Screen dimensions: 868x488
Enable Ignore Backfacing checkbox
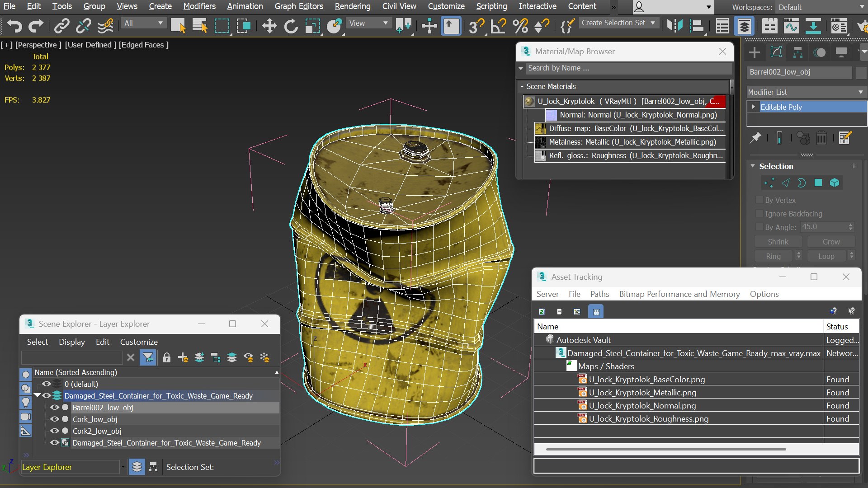[759, 213]
